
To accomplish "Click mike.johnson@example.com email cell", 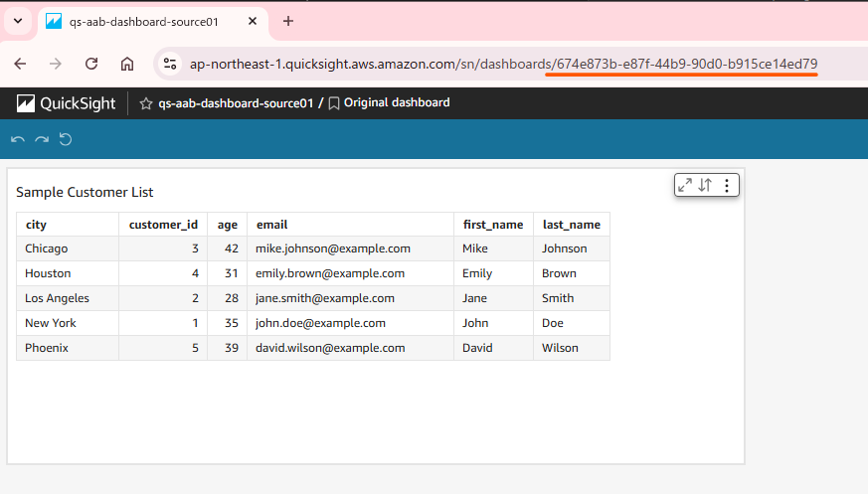I will [350, 248].
